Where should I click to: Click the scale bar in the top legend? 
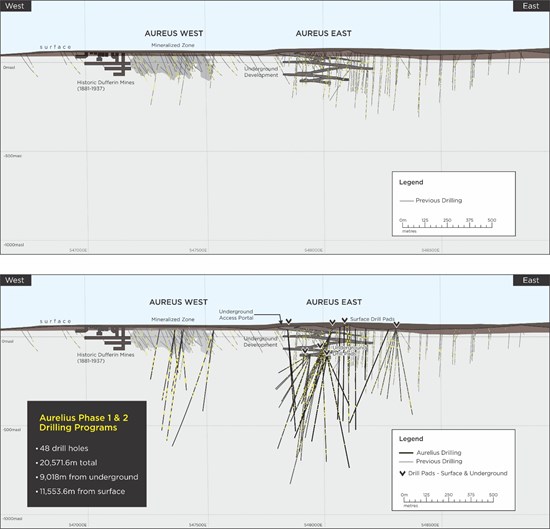pyautogui.click(x=447, y=225)
